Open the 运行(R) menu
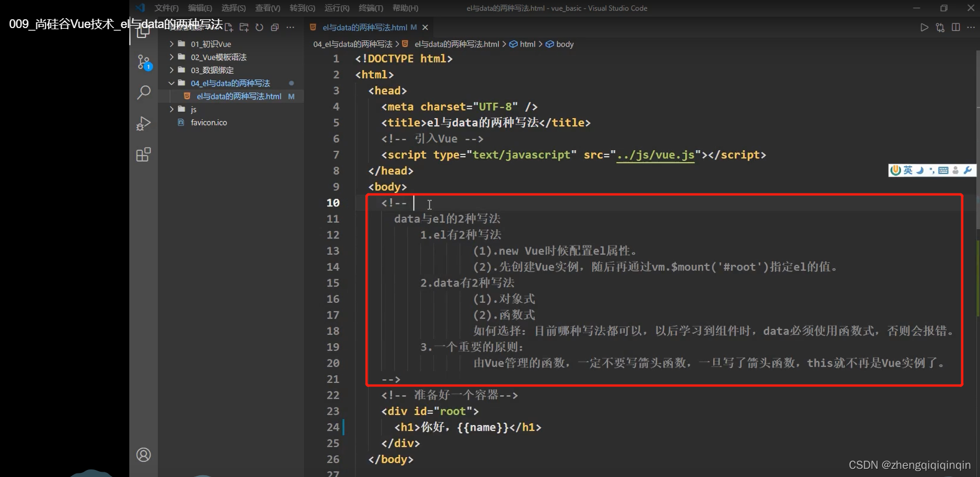 pyautogui.click(x=337, y=8)
